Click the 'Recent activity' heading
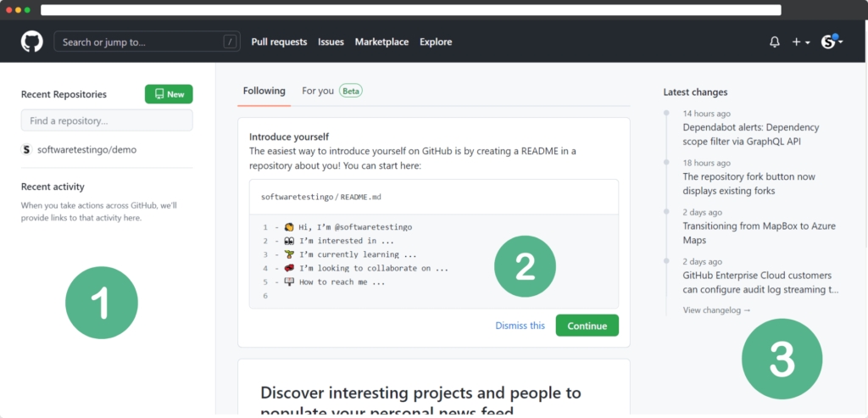Screen dimensions: 868x418 pyautogui.click(x=53, y=187)
